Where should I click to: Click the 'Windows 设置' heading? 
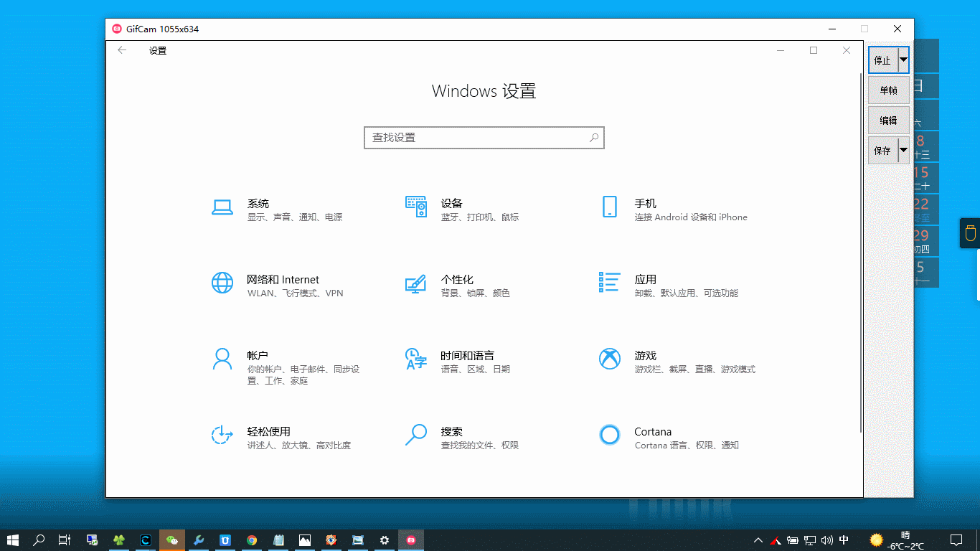(484, 91)
